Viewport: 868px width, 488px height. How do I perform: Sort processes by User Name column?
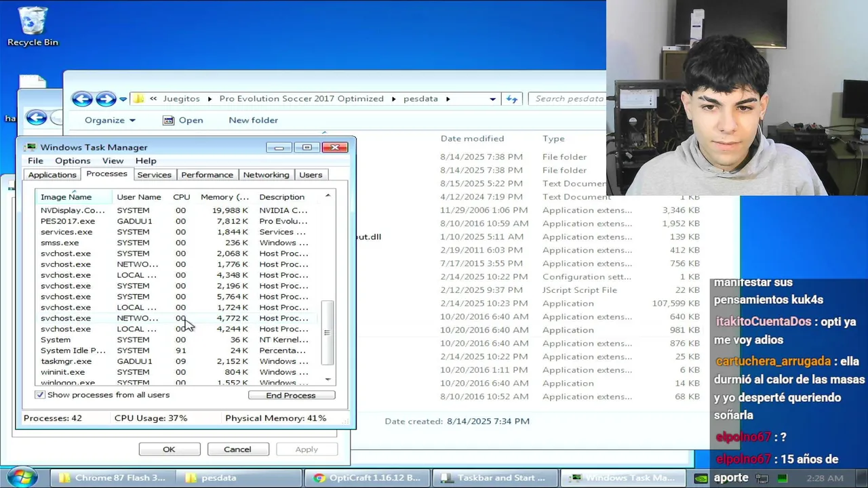tap(139, 197)
